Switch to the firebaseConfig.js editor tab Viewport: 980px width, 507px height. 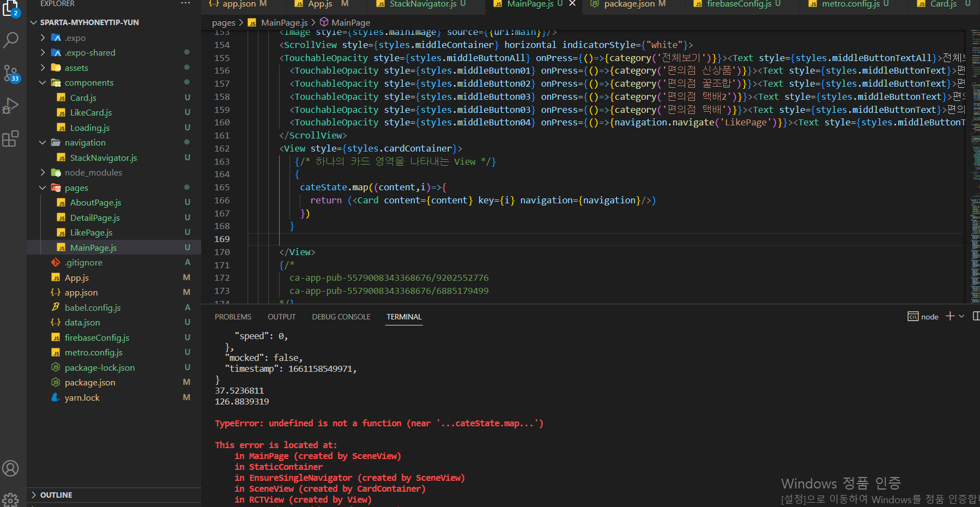coord(739,4)
